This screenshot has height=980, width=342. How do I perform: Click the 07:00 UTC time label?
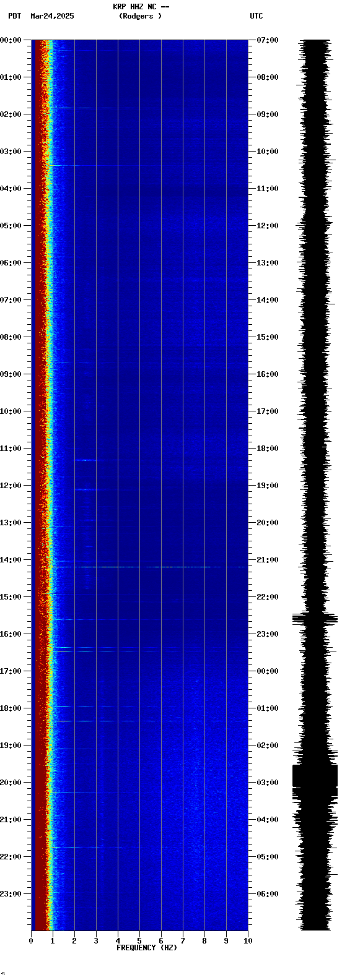tap(268, 40)
